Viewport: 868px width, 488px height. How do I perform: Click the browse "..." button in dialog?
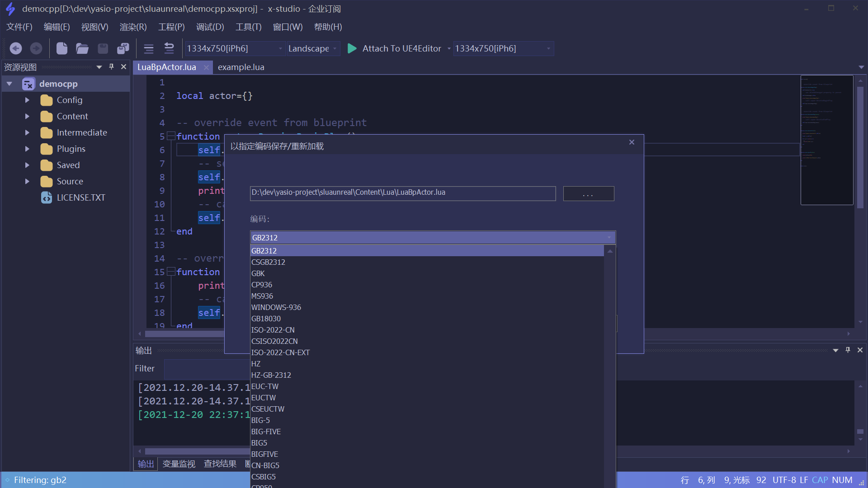coord(588,194)
